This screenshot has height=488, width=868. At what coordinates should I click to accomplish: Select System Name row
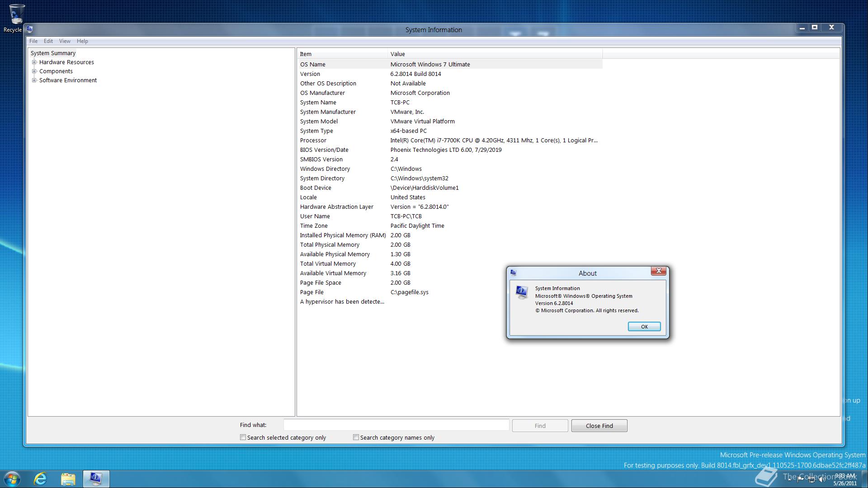(450, 103)
